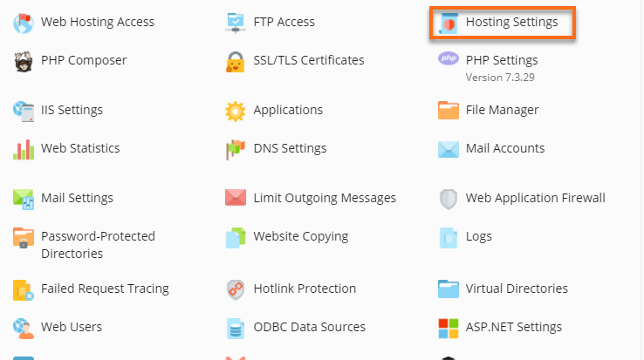Open the File Manager link

[503, 110]
